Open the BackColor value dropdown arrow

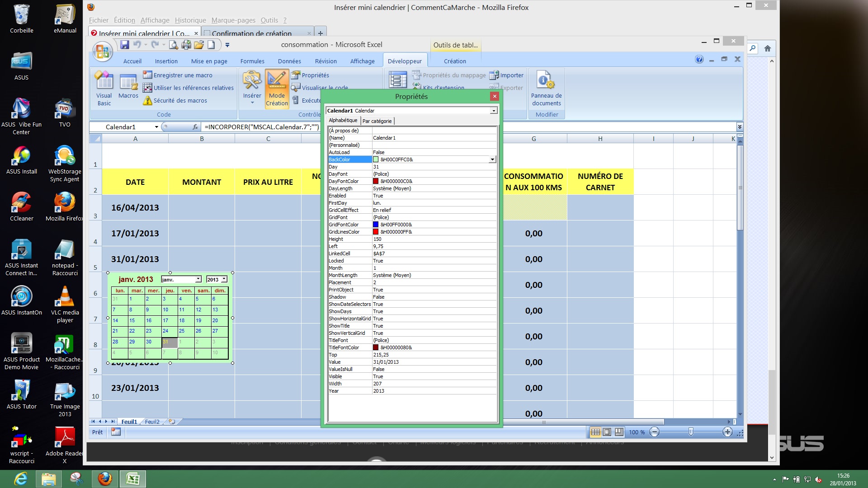click(492, 160)
